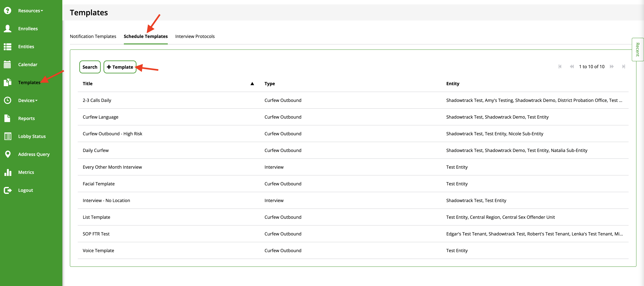This screenshot has height=286, width=644.
Task: Open the SOP FTR Test template
Action: tap(96, 234)
